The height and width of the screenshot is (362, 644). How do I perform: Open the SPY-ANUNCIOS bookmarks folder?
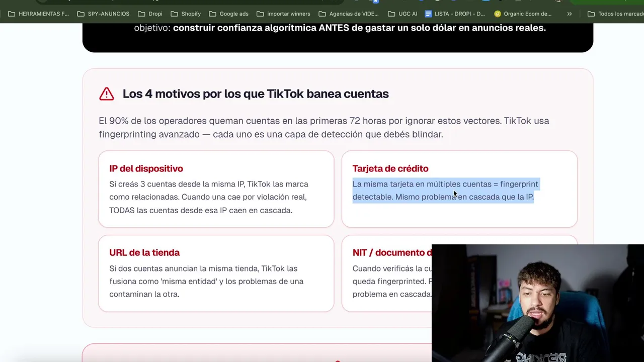click(x=103, y=14)
